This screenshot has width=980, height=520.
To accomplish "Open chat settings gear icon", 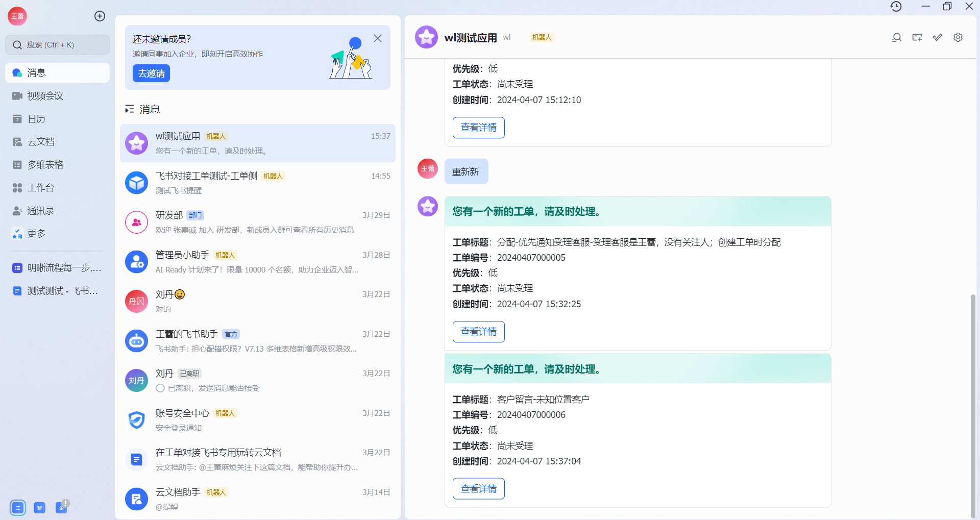I will [958, 37].
